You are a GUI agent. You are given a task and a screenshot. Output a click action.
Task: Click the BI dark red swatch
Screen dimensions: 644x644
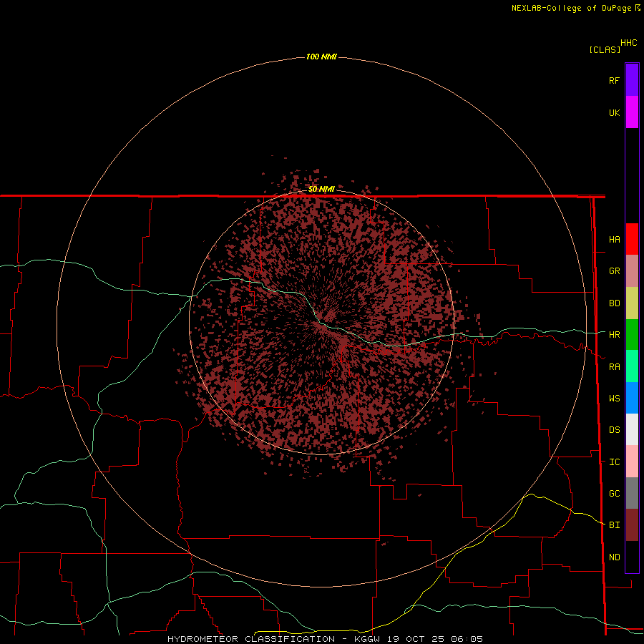point(632,525)
